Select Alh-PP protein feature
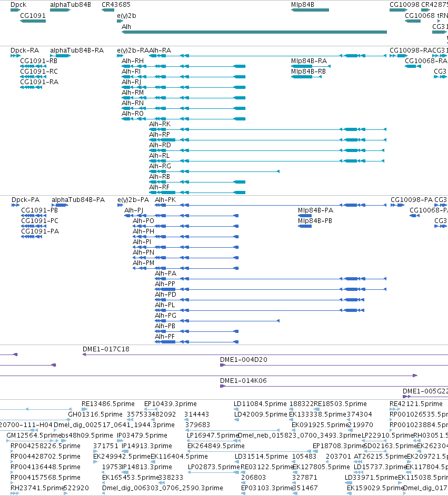448x496 pixels. tap(271, 289)
